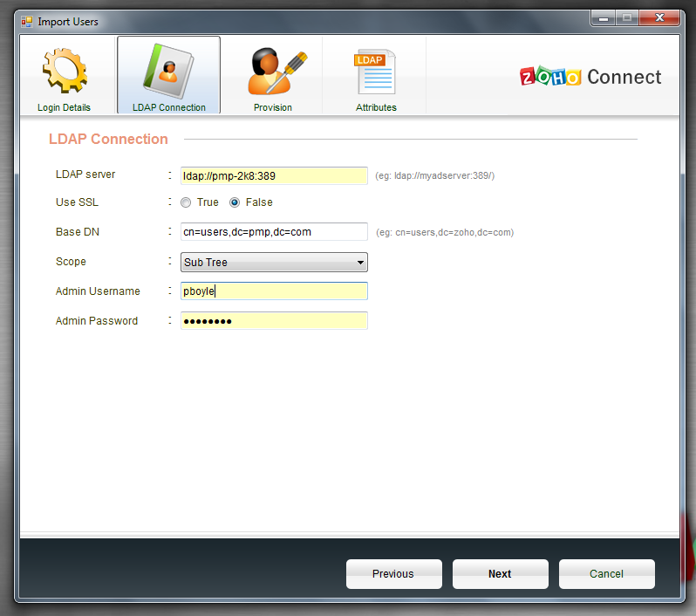Open the Scope Sub Tree dropdown
The height and width of the screenshot is (616, 696).
274,262
